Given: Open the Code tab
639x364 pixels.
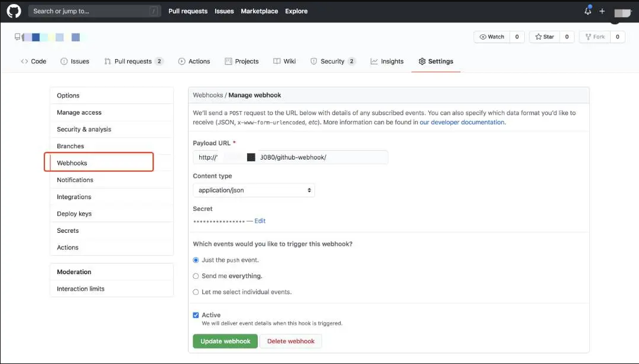Looking at the screenshot, I should point(34,61).
